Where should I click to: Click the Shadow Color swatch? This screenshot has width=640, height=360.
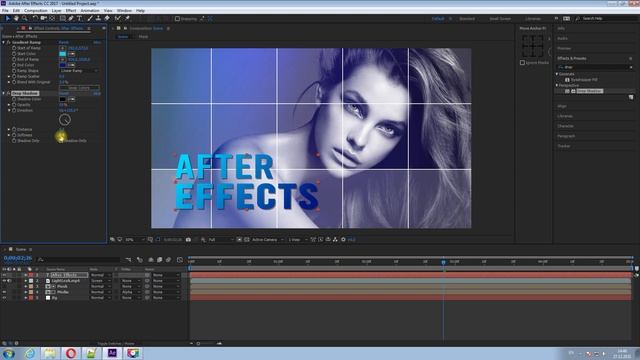pyautogui.click(x=62, y=99)
